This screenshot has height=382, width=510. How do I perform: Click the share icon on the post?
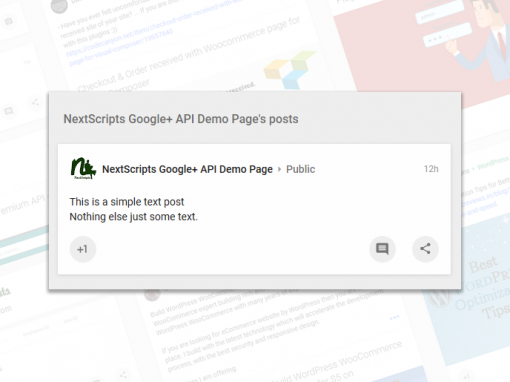tap(425, 249)
